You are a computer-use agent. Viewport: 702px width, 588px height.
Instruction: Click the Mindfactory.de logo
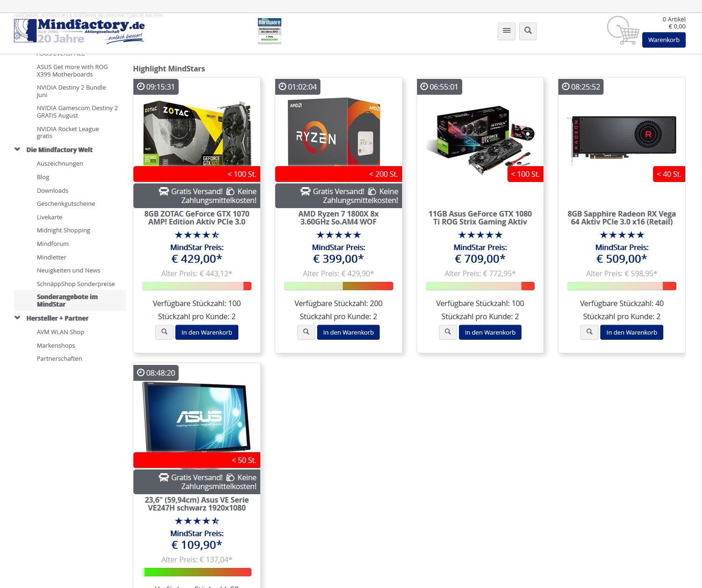pos(79,31)
